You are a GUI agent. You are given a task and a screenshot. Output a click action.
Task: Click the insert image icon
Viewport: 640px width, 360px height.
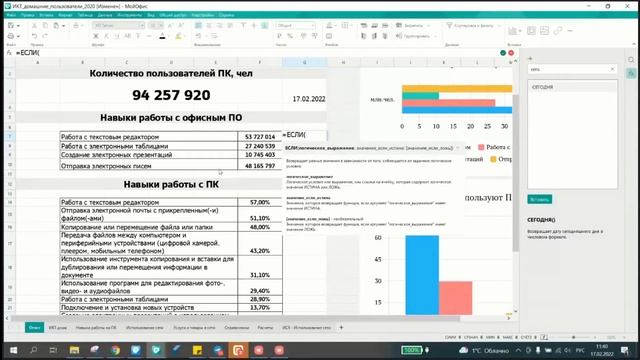click(x=544, y=30)
